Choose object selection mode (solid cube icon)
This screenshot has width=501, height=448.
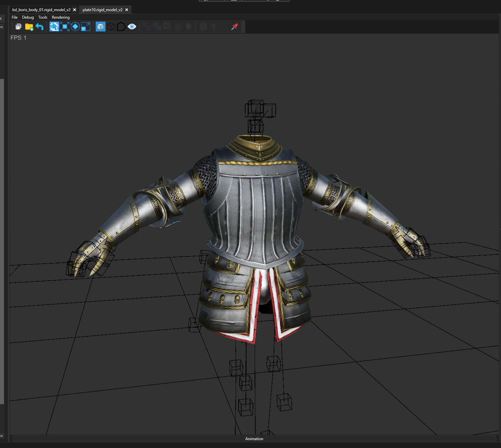(101, 27)
